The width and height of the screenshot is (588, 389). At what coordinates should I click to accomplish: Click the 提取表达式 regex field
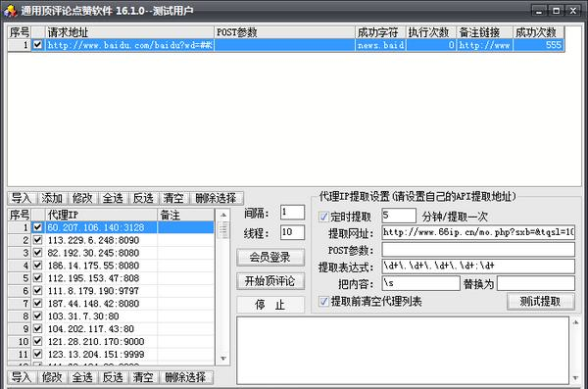coord(478,267)
